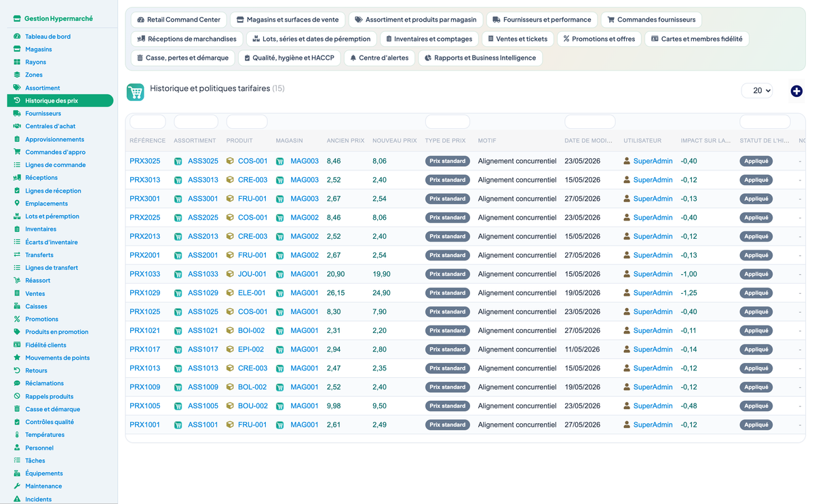Image resolution: width=814 pixels, height=504 pixels.
Task: Go to Lignes de commande in sidebar
Action: click(x=56, y=165)
